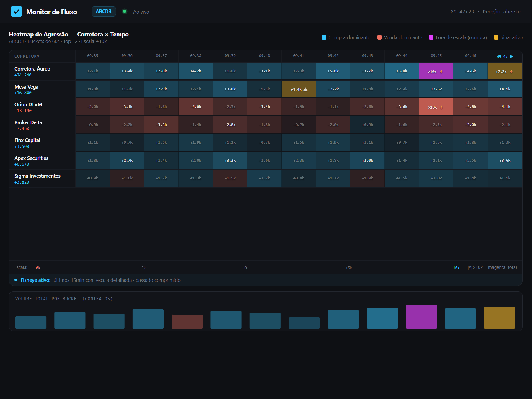Select the Corretora Áureo row name
The width and height of the screenshot is (532, 399).
point(32,69)
